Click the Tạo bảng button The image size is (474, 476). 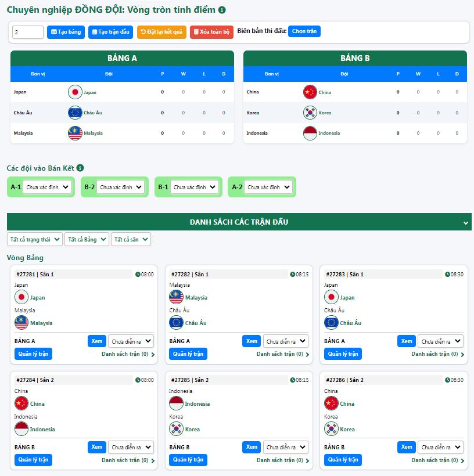coord(66,32)
